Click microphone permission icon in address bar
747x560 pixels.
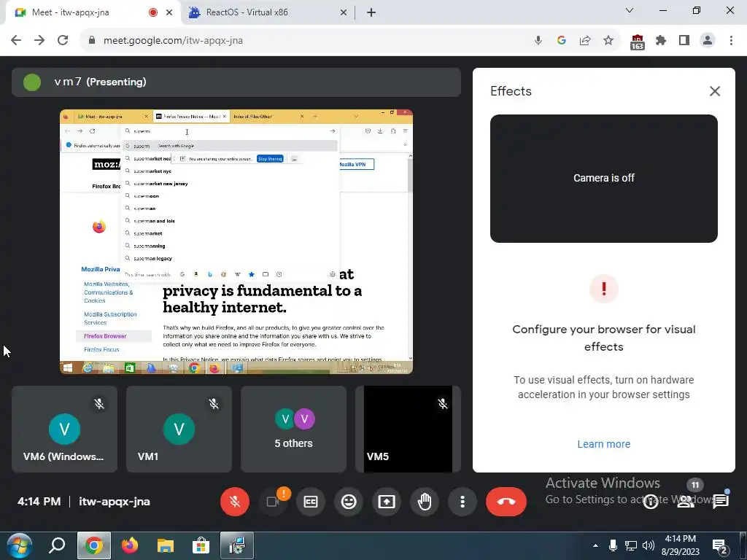(538, 41)
